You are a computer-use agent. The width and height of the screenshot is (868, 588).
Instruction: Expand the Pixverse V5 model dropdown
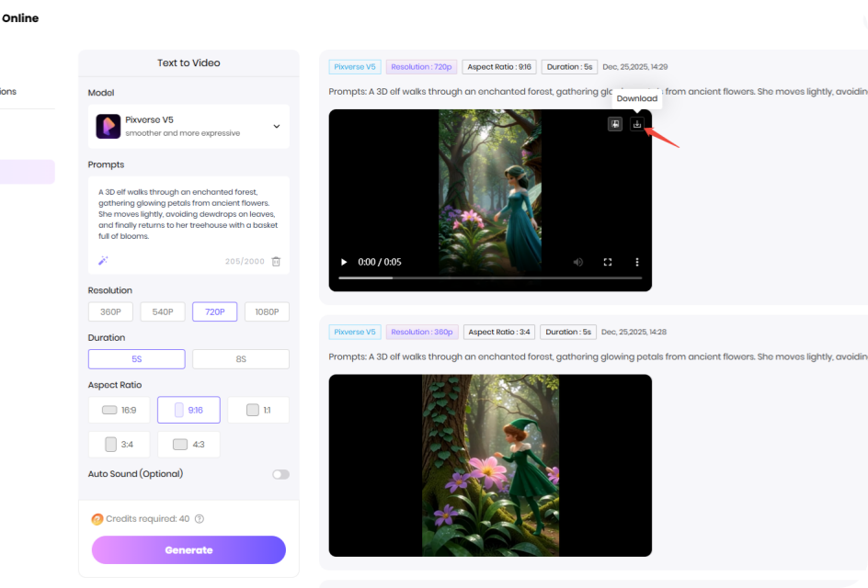pyautogui.click(x=276, y=127)
